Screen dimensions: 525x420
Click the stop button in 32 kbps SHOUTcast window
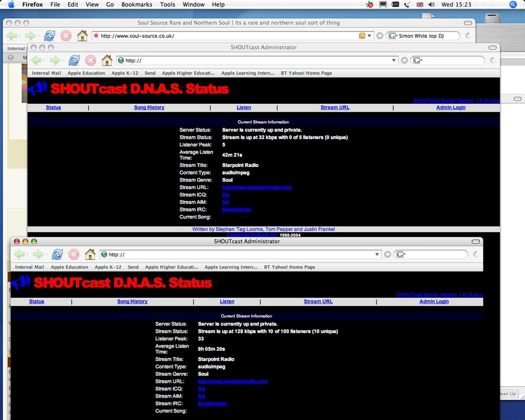90,60
